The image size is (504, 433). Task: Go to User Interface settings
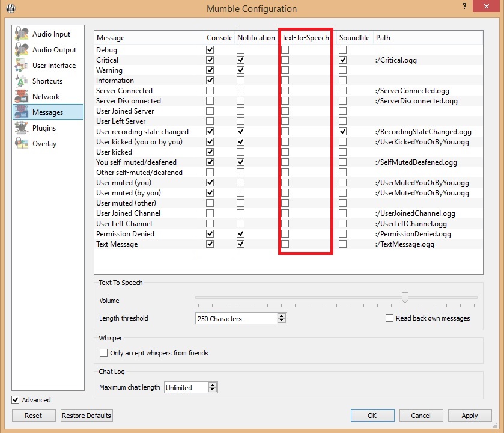click(48, 66)
